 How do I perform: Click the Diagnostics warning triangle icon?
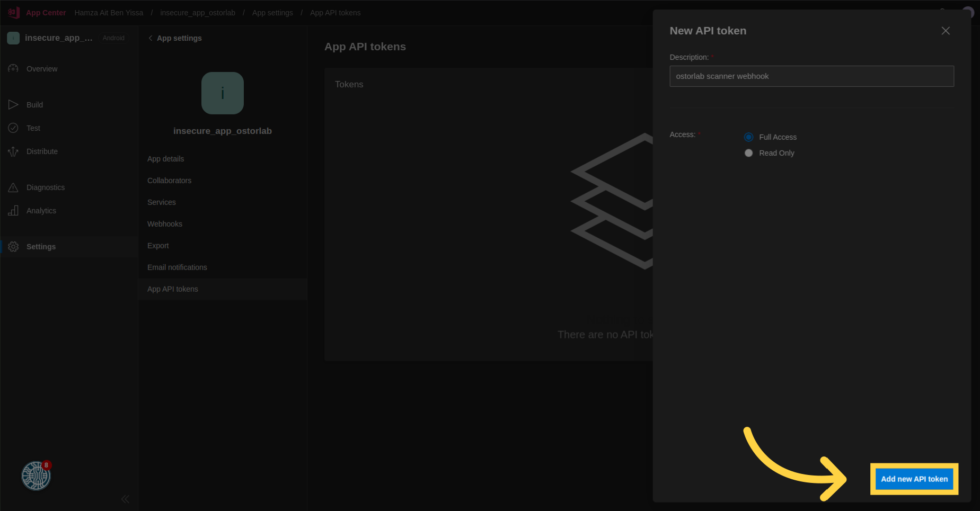coord(13,187)
